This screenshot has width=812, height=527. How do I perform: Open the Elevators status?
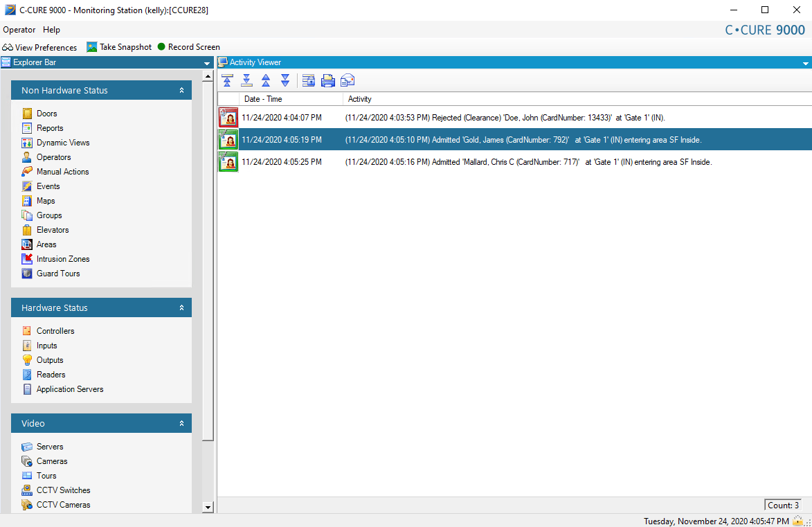[53, 229]
